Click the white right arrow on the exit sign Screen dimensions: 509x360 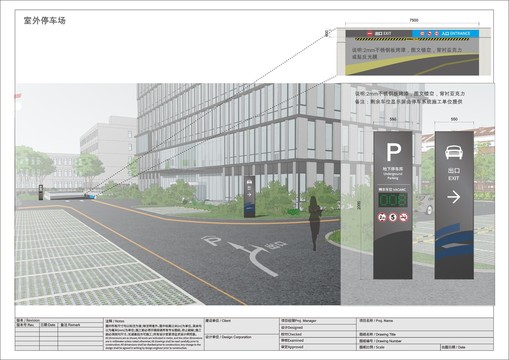click(453, 197)
